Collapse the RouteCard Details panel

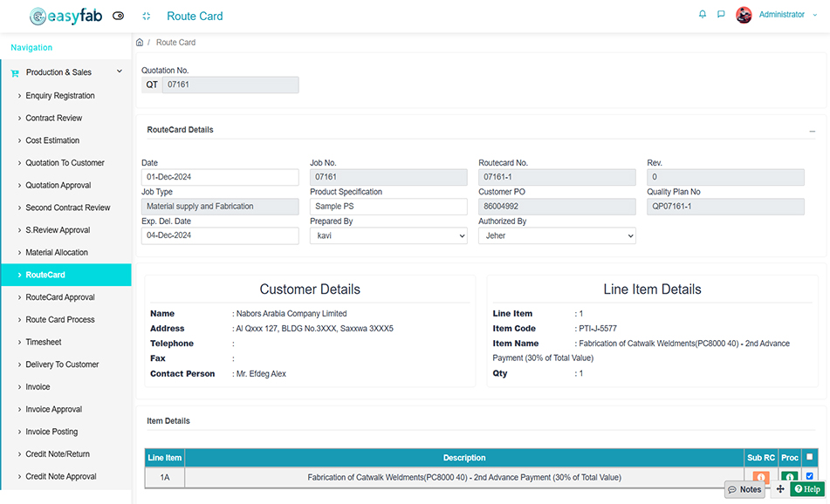[x=812, y=131]
